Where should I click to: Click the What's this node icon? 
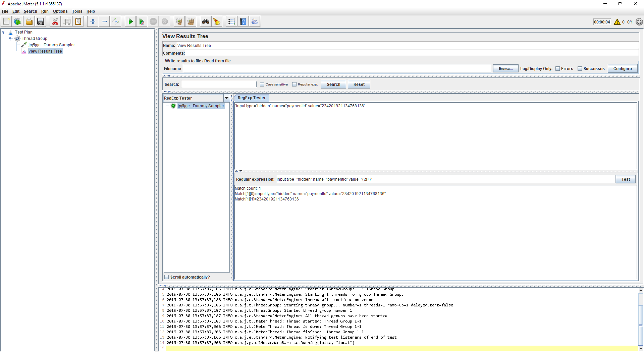tap(255, 22)
